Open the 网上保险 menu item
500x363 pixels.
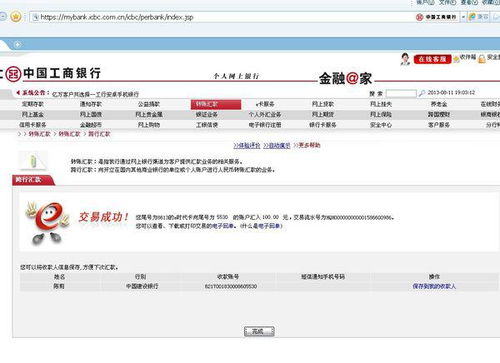coord(381,115)
